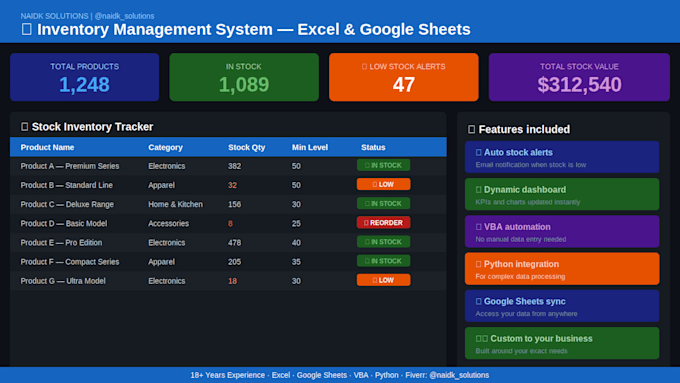Open the Google Sheets sync feature card
Image resolution: width=680 pixels, height=383 pixels.
tap(562, 306)
